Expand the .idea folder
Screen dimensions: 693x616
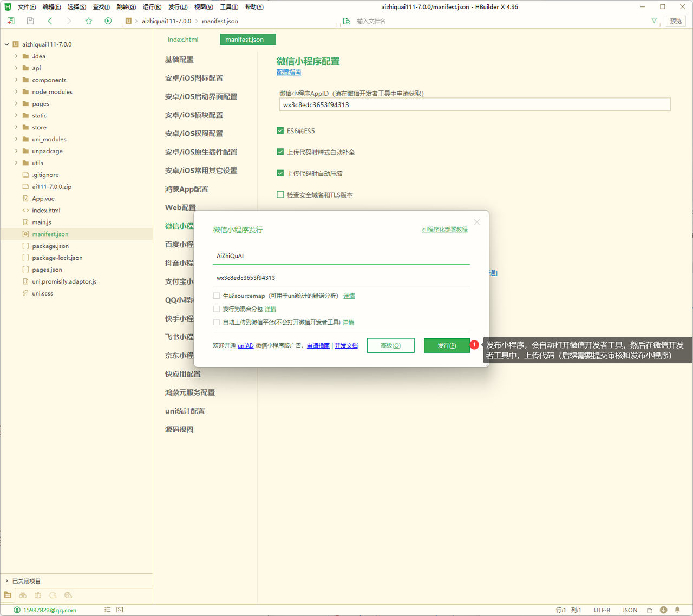(x=16, y=56)
